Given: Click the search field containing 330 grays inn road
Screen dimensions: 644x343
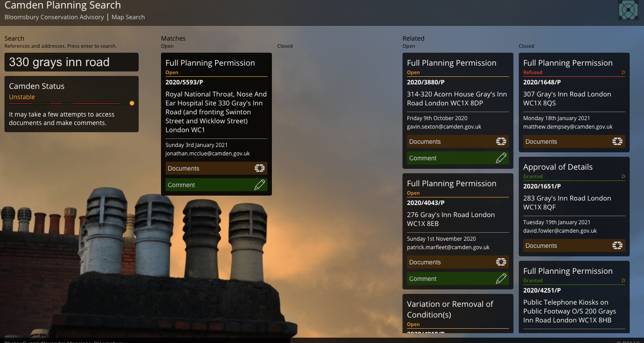Looking at the screenshot, I should point(72,62).
